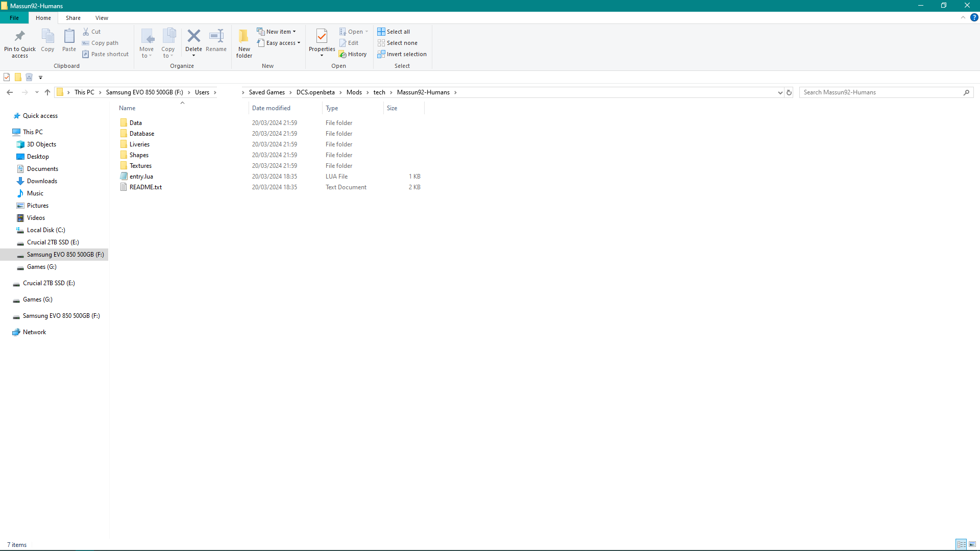The width and height of the screenshot is (980, 551).
Task: Click the DCS.openbeta breadcrumb
Action: pyautogui.click(x=315, y=92)
